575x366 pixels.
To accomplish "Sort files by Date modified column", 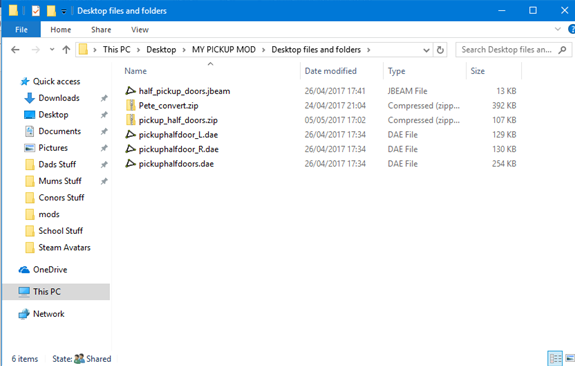I will (330, 71).
